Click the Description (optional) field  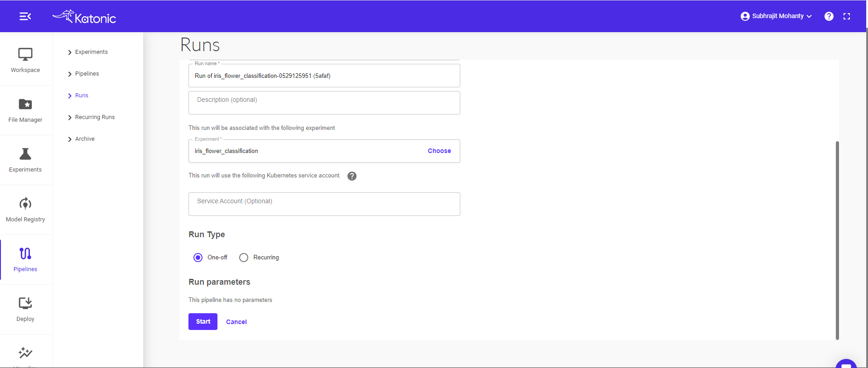[x=324, y=103]
